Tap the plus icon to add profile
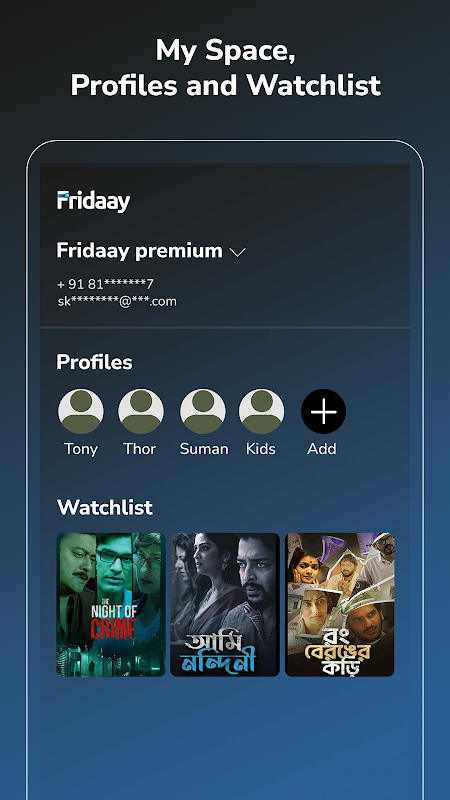 tap(323, 411)
